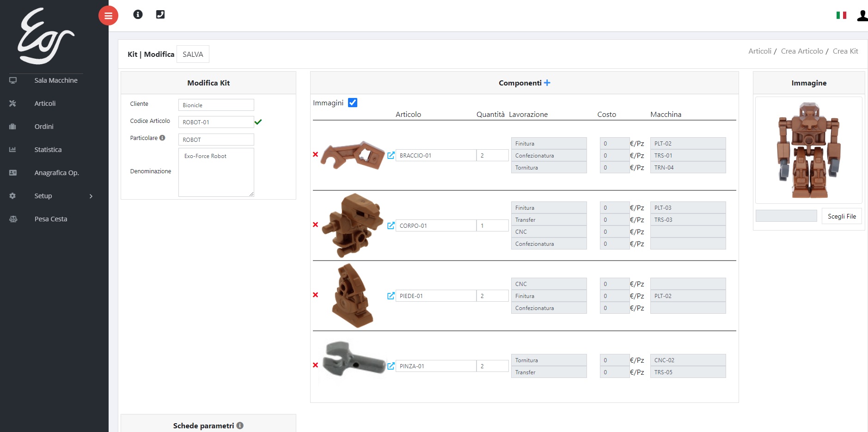The image size is (868, 432).
Task: Click the Finitura lavorazione in PIEDE-01 row
Action: pos(549,296)
